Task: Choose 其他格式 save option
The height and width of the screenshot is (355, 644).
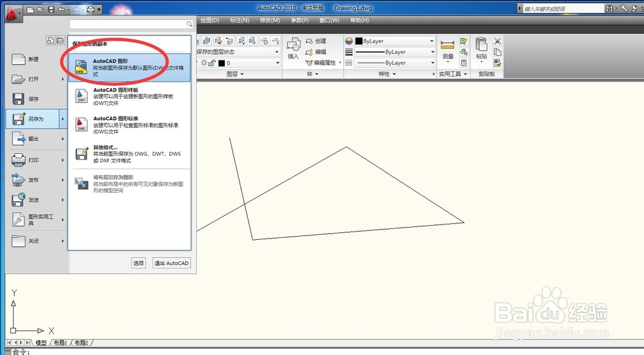Action: point(129,154)
